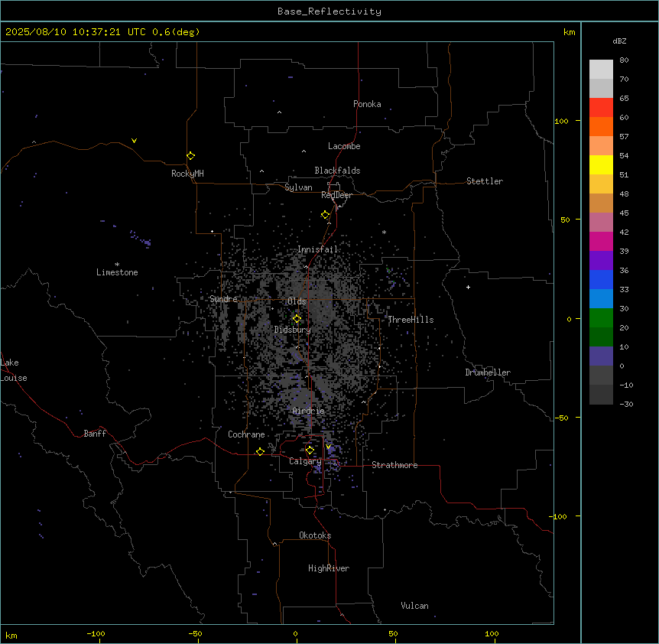Click the Didsbury town label
The width and height of the screenshot is (659, 644).
(x=293, y=330)
